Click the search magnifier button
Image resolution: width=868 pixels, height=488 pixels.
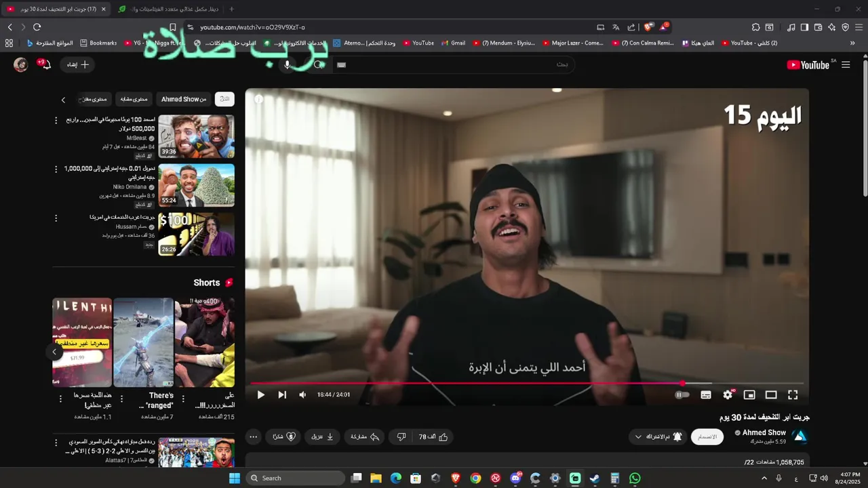pyautogui.click(x=318, y=64)
